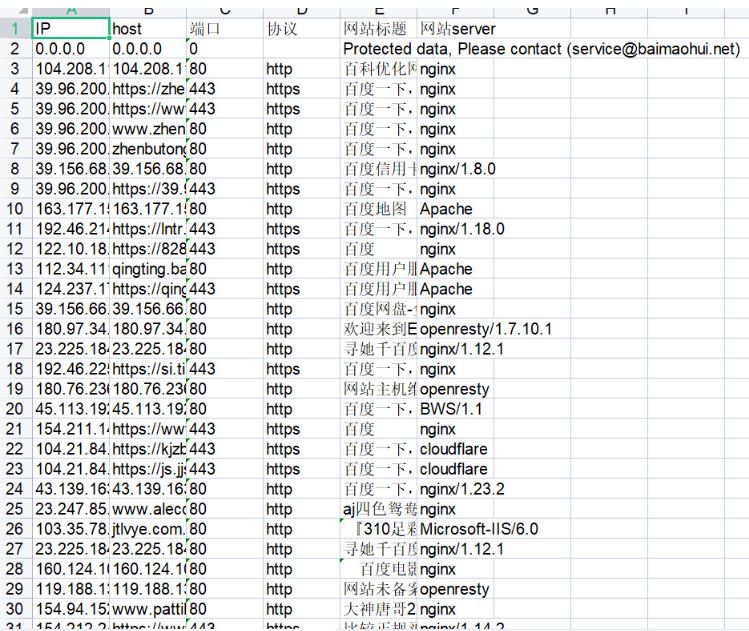Select the "端口" header cell

pos(225,29)
